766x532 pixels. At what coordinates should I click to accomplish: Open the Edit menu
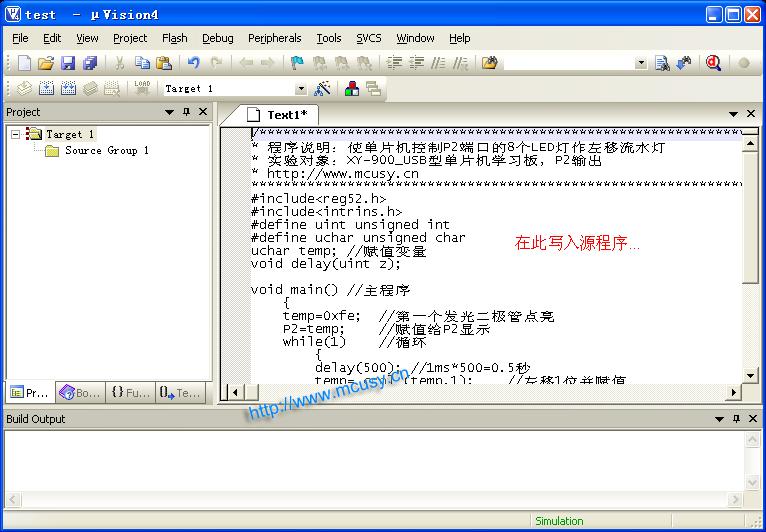(x=52, y=38)
